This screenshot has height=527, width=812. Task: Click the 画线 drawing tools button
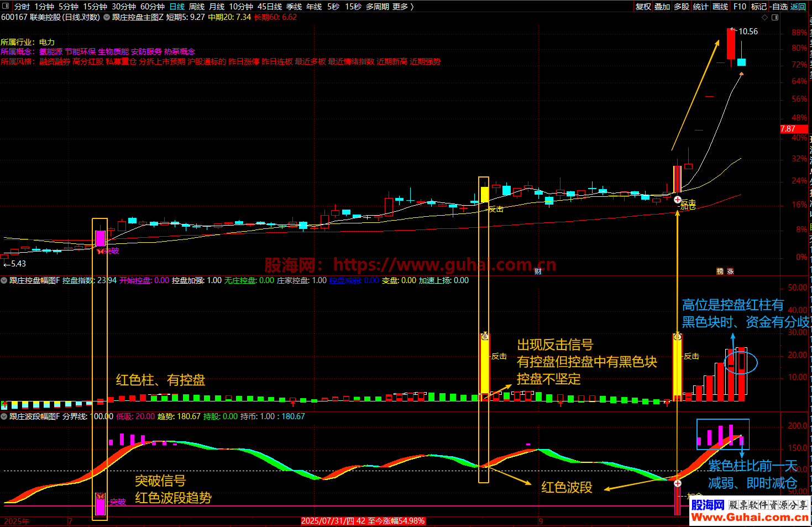720,7
